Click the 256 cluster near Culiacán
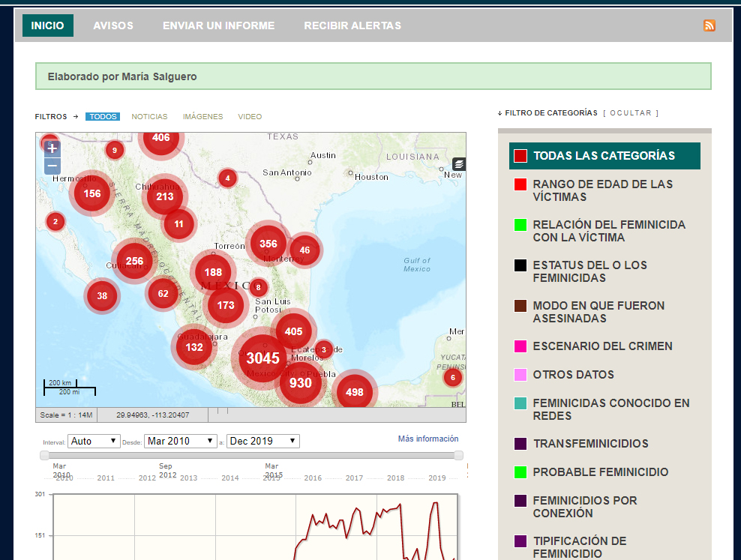 click(134, 262)
